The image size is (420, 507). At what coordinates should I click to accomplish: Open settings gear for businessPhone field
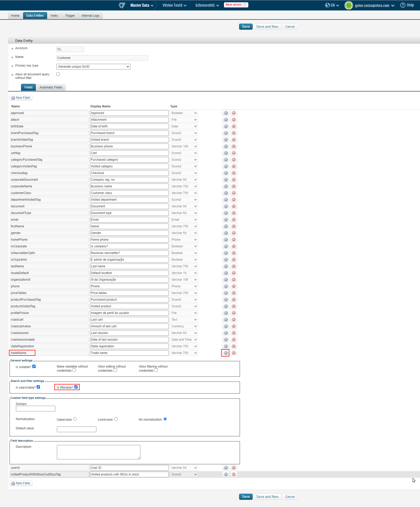coord(226,146)
